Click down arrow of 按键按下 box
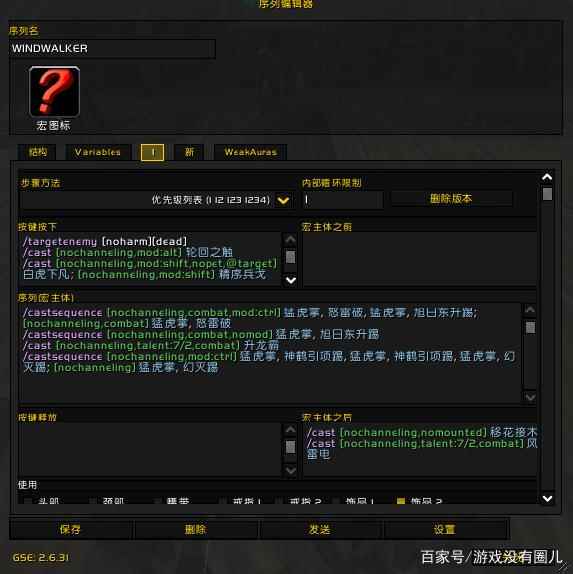Image resolution: width=573 pixels, height=574 pixels. coord(290,280)
